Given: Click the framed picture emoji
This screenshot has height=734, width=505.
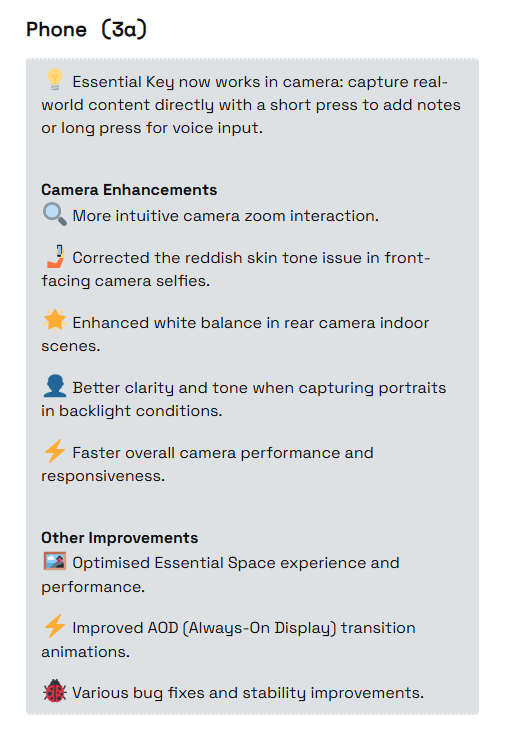Looking at the screenshot, I should (x=55, y=561).
